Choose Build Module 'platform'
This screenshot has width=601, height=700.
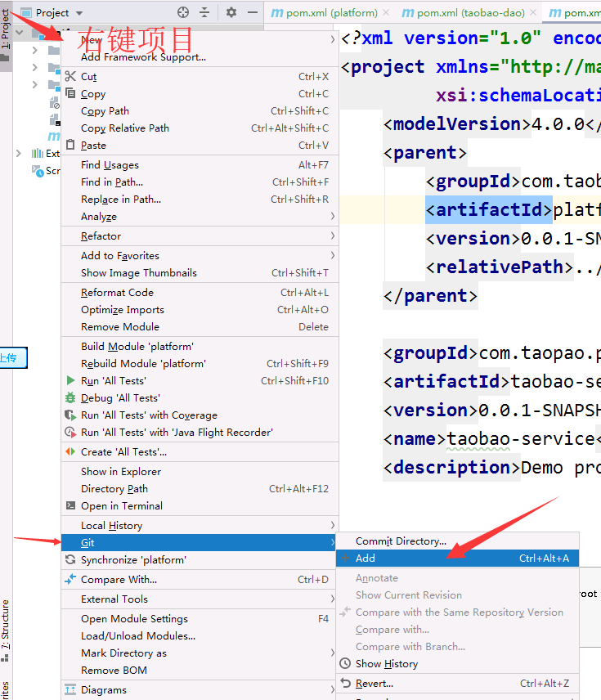tap(200, 347)
